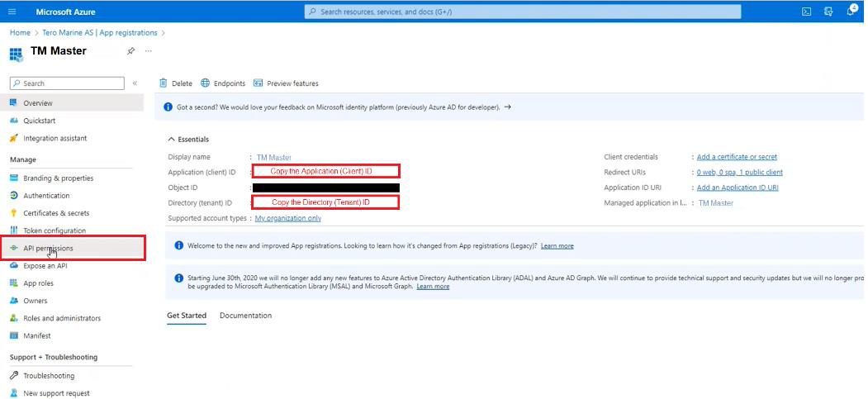
Task: Click the Home breadcrumb link
Action: tap(20, 33)
